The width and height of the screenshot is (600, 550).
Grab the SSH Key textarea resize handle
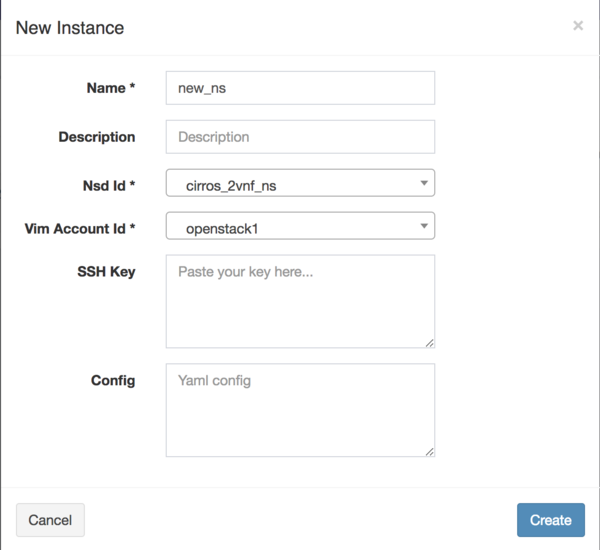coord(429,342)
